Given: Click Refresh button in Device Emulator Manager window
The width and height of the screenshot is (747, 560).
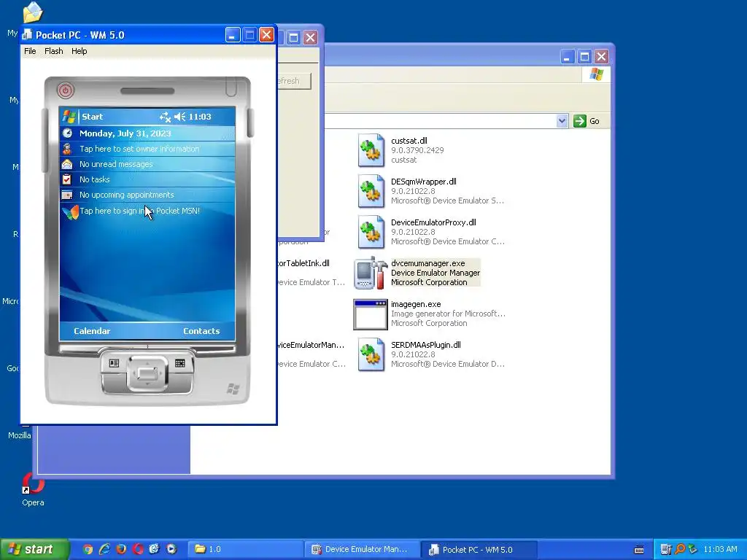Looking at the screenshot, I should pyautogui.click(x=294, y=81).
